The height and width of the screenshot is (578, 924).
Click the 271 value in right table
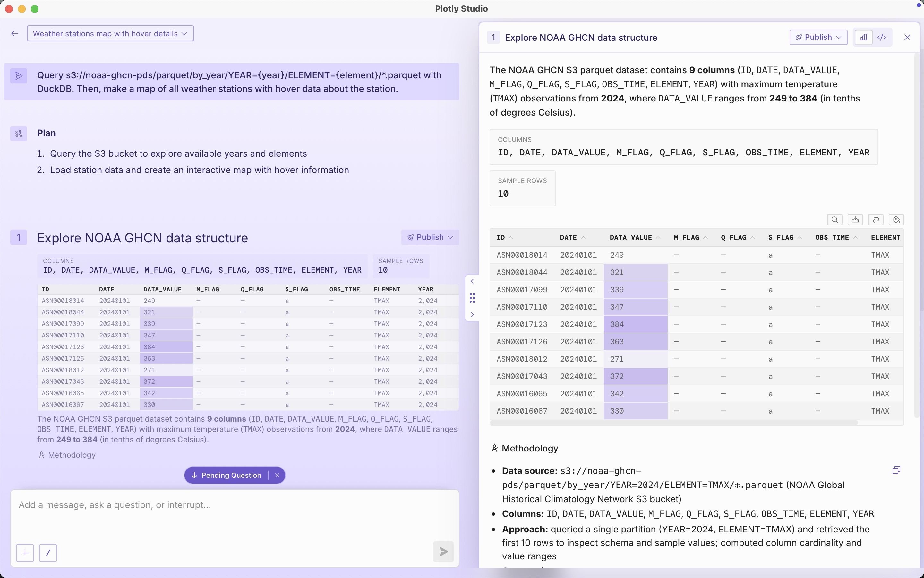pos(617,359)
